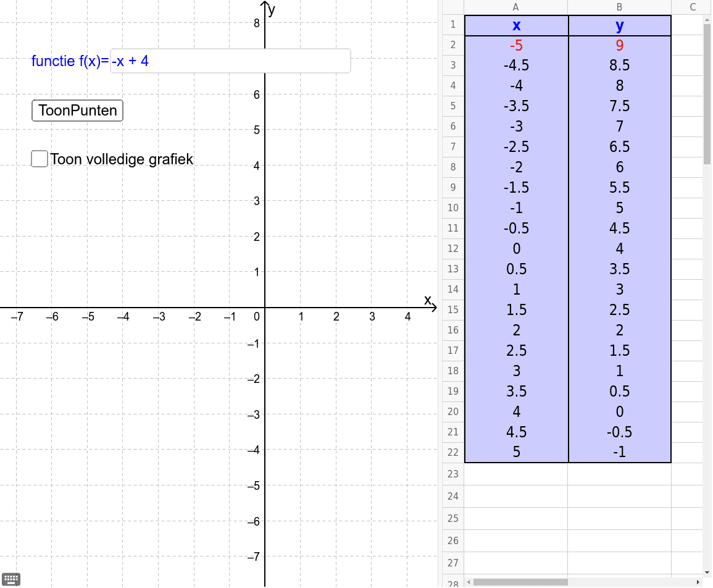Select cell A8 with value -2
This screenshot has height=588, width=713.
tap(516, 167)
